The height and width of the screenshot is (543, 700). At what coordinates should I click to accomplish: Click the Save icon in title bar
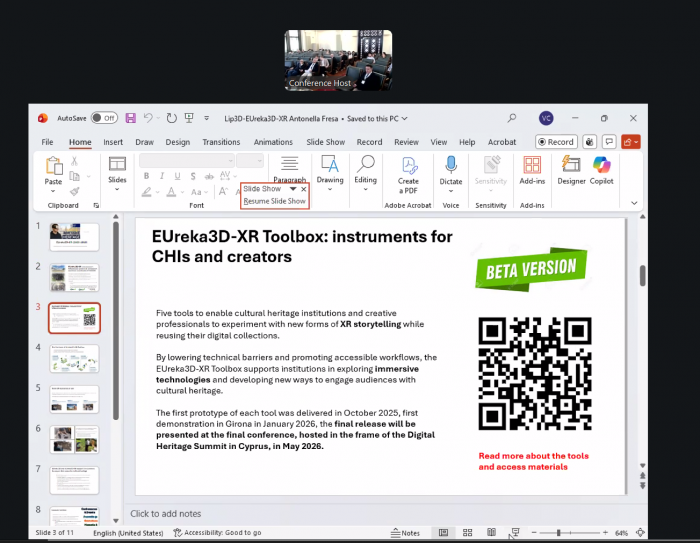coord(129,118)
